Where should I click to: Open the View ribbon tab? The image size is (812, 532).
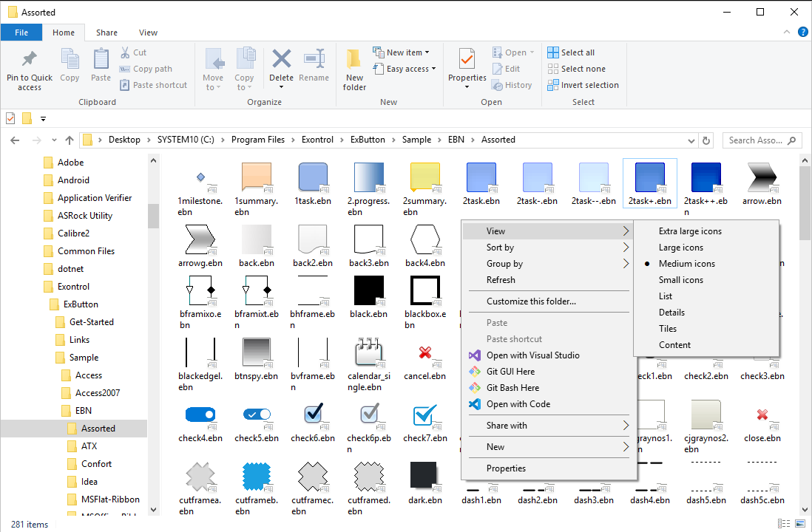[148, 33]
